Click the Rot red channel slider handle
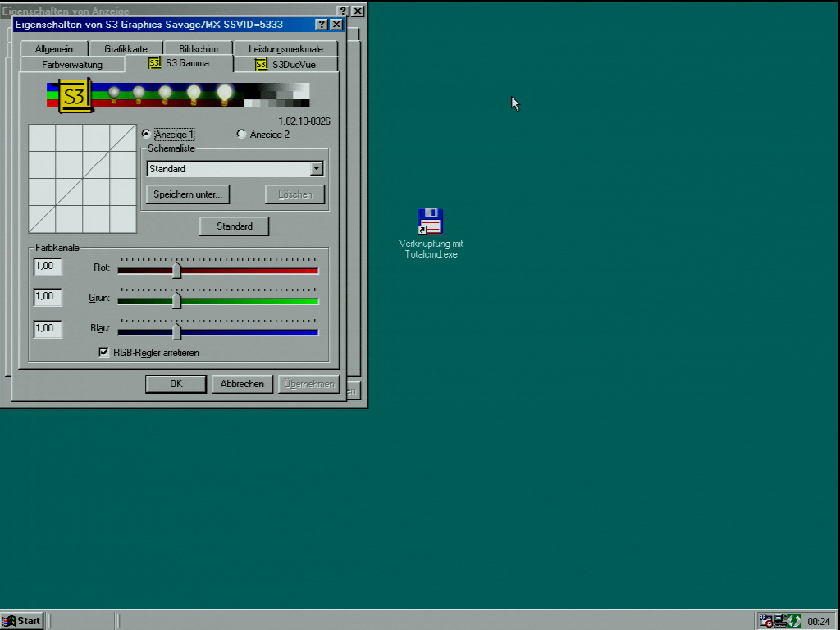The width and height of the screenshot is (840, 630). pyautogui.click(x=176, y=270)
